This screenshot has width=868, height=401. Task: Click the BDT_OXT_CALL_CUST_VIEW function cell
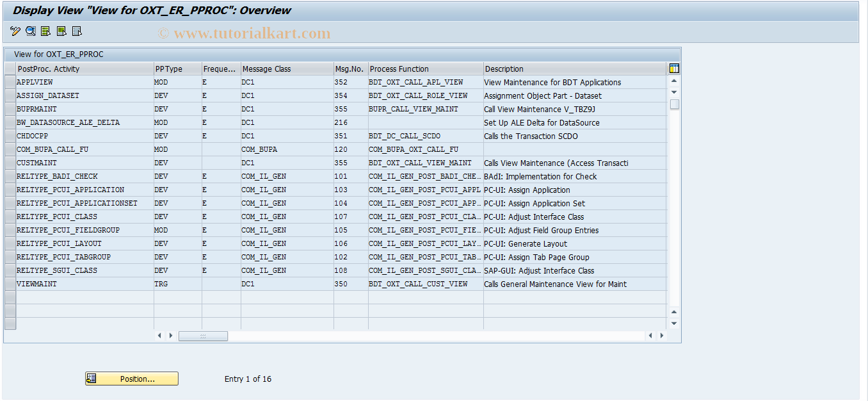(426, 284)
